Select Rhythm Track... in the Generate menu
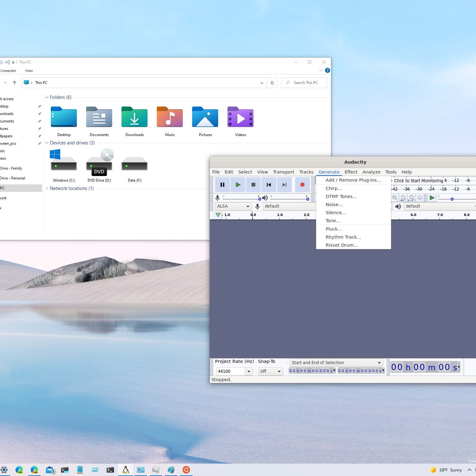The height and width of the screenshot is (476, 476). tap(353, 237)
